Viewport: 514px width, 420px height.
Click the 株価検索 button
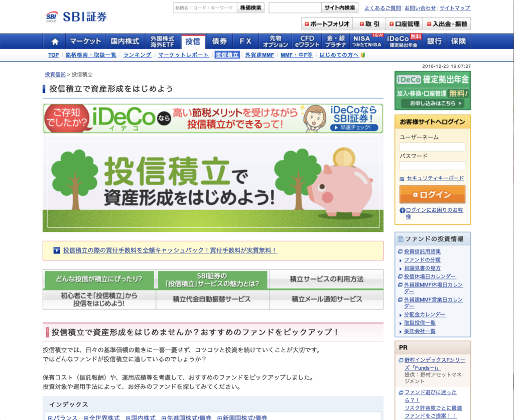(x=251, y=8)
